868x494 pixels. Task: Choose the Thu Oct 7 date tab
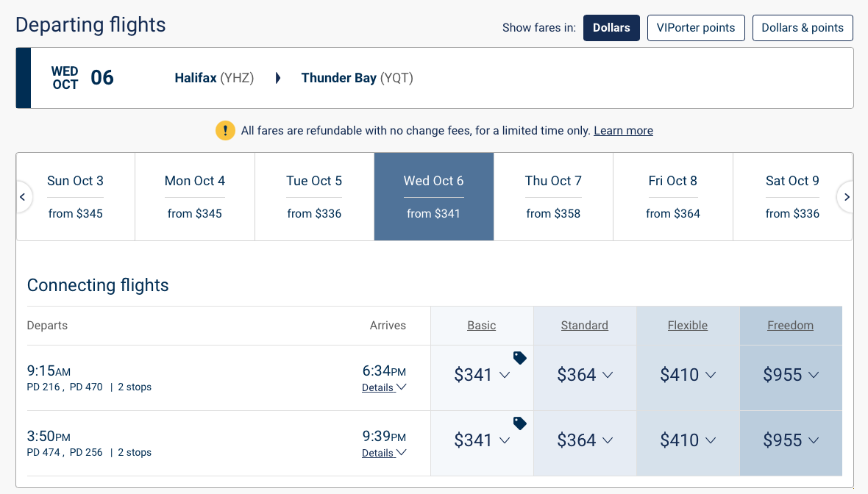553,196
